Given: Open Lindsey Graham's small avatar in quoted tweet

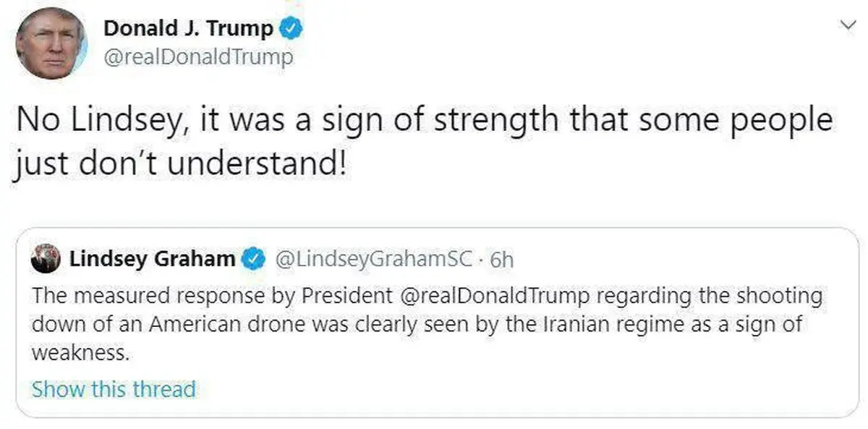Looking at the screenshot, I should point(45,260).
